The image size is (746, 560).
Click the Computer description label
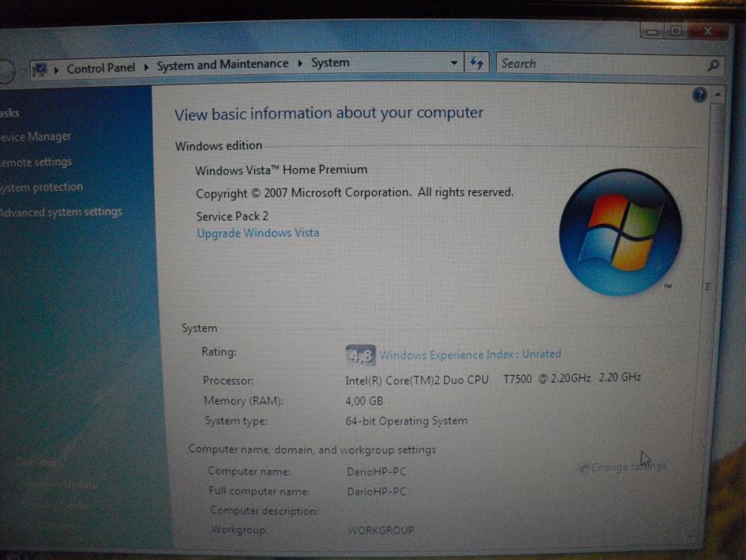(264, 511)
